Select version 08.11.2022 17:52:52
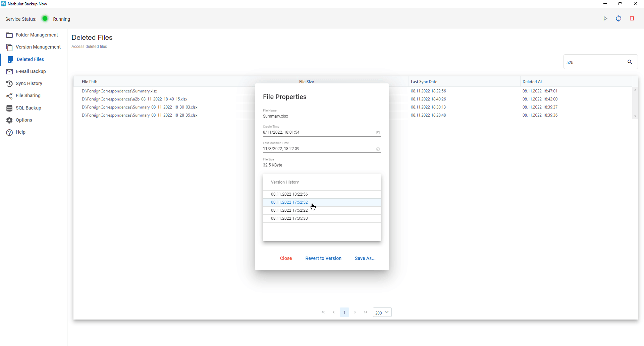This screenshot has height=346, width=644. tap(322, 202)
